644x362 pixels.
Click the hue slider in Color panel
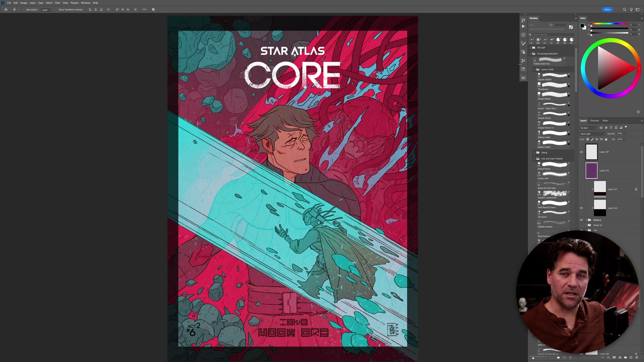coord(609,24)
